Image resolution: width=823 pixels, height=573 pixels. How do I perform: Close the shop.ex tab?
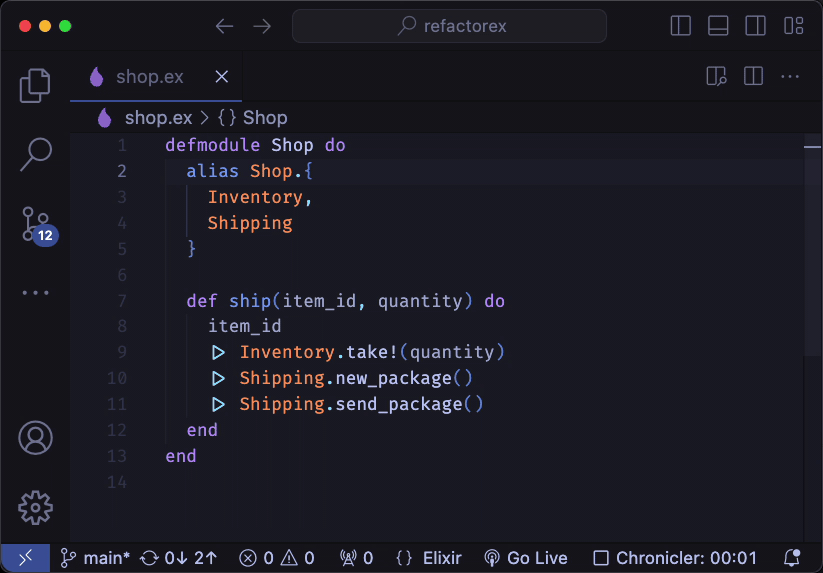tap(222, 77)
